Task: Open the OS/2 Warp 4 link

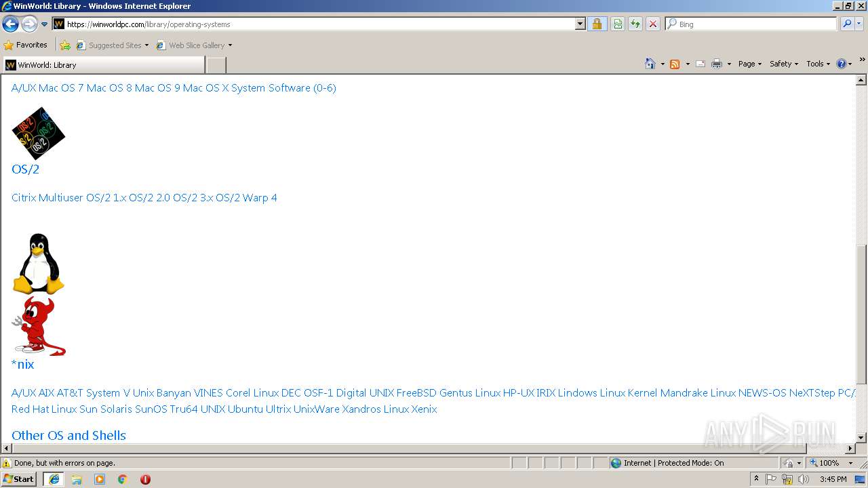Action: pyautogui.click(x=246, y=198)
